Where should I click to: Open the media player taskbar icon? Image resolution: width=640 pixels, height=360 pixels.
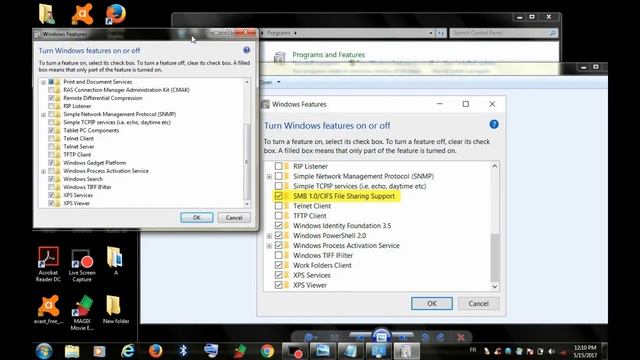(99, 351)
